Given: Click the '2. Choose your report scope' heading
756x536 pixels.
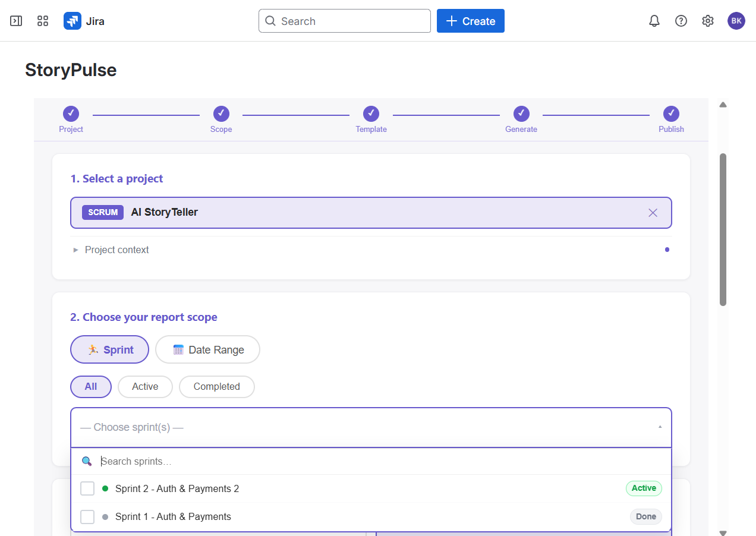Looking at the screenshot, I should click(144, 317).
